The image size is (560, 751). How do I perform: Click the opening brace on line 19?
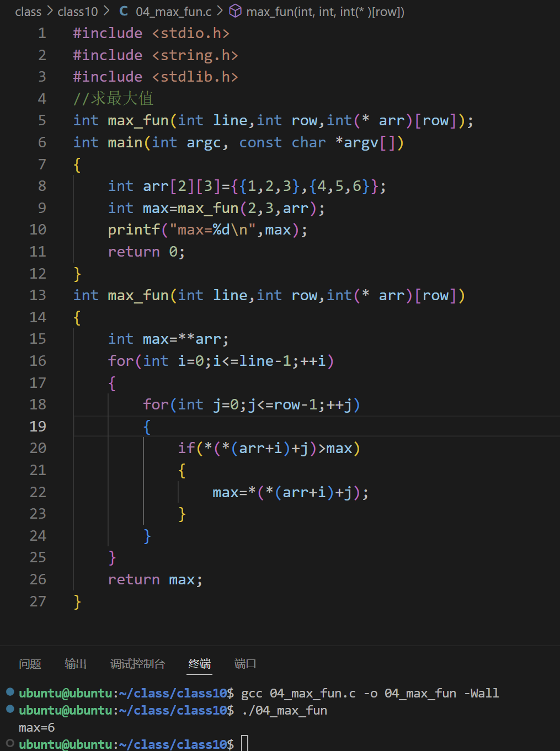[x=147, y=427]
